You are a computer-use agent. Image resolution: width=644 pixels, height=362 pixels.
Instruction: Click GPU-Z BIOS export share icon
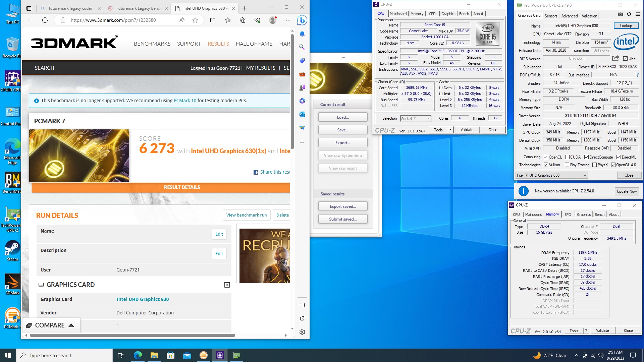tap(615, 58)
